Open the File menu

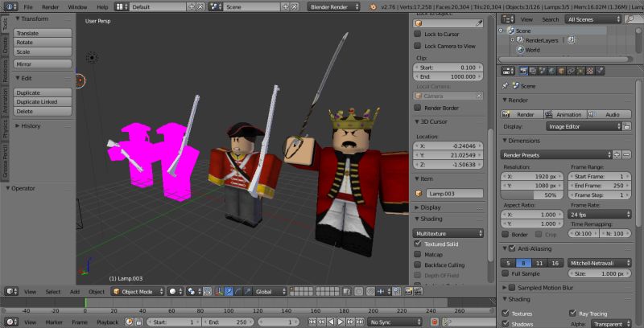28,7
